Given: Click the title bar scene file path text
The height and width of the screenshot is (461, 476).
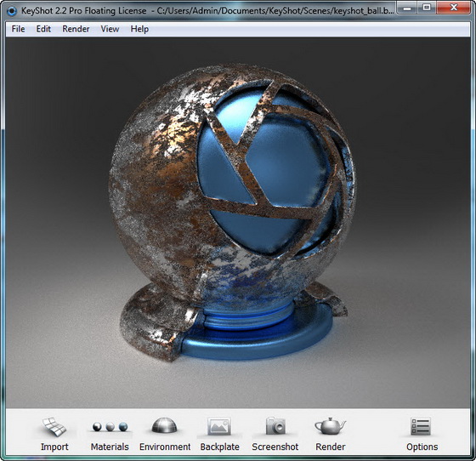Looking at the screenshot, I should pos(275,11).
